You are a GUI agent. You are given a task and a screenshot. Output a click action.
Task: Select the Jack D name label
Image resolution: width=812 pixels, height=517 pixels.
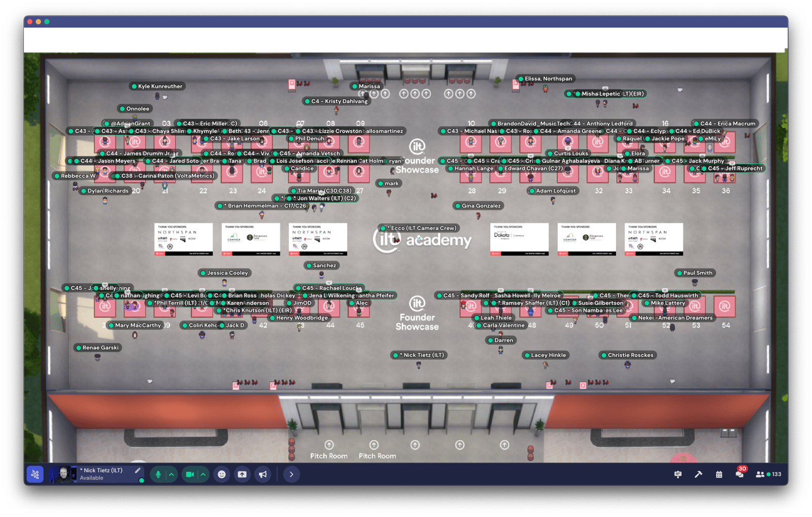click(x=232, y=326)
